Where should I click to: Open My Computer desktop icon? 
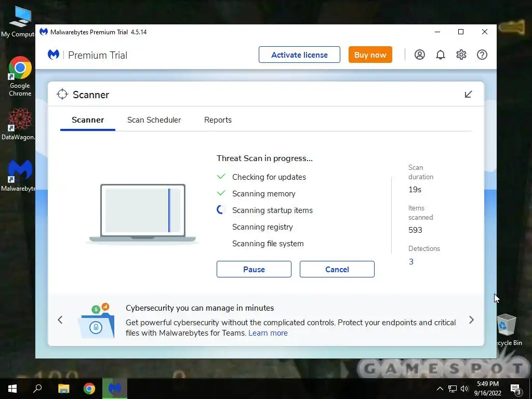[x=19, y=21]
